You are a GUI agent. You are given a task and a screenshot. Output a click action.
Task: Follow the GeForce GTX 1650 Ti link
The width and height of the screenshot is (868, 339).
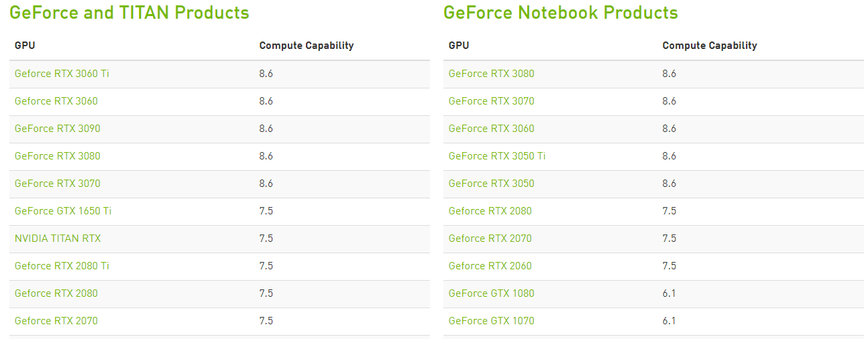[63, 211]
